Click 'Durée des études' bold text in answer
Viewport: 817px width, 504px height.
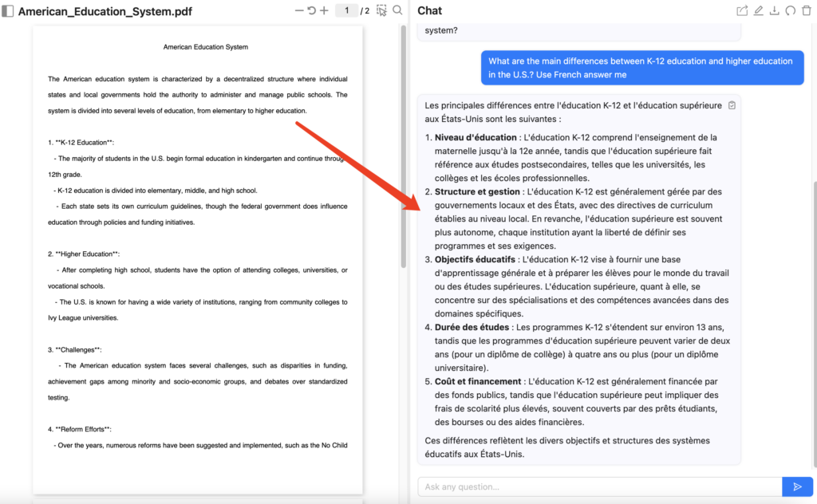[x=472, y=327]
